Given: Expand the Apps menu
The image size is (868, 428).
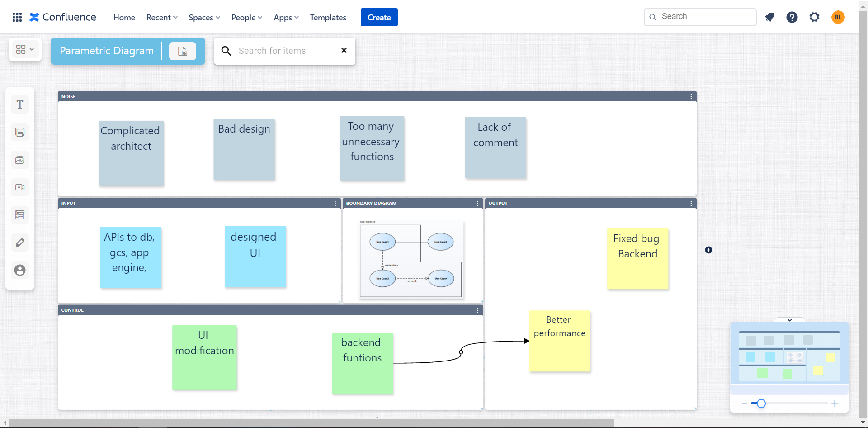Looking at the screenshot, I should [x=286, y=18].
